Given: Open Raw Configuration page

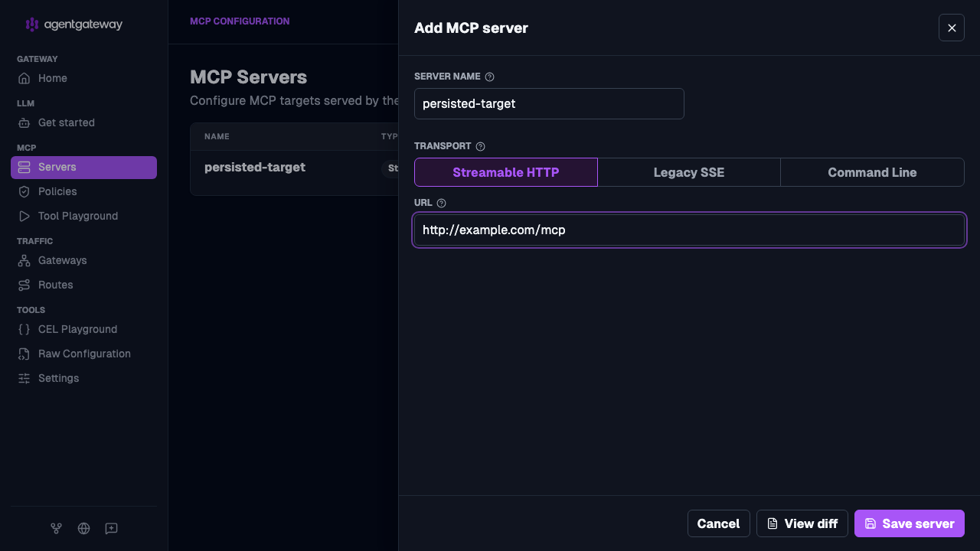Looking at the screenshot, I should [83, 354].
